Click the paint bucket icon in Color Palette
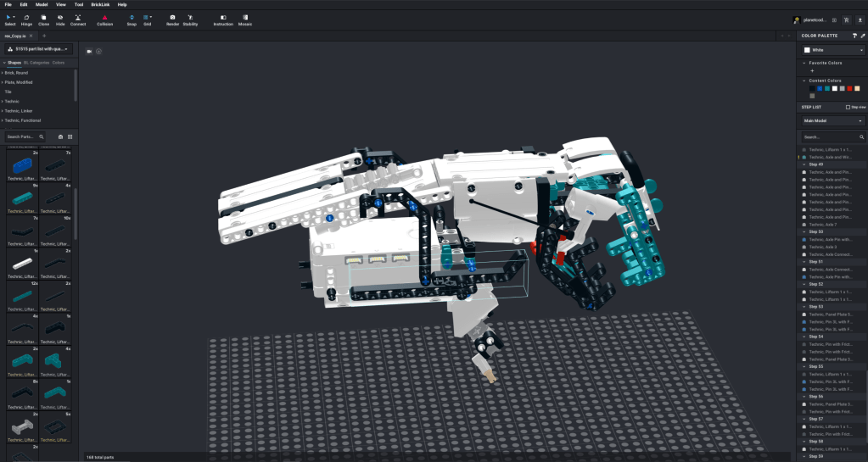868x462 pixels. (854, 36)
